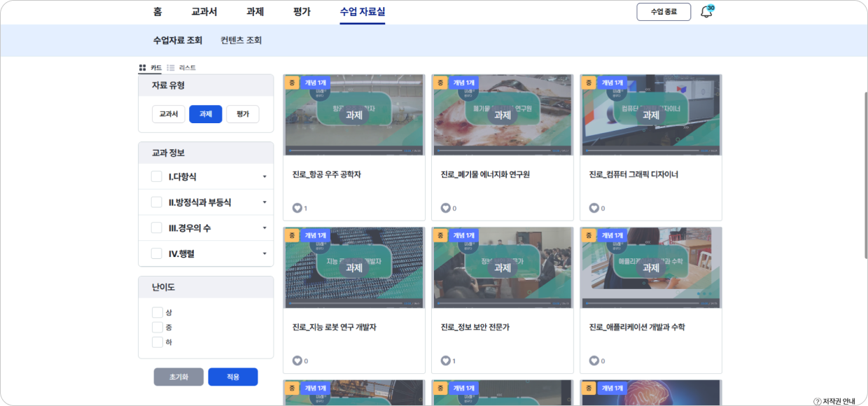Click the 진로_지능 로봇 연구 개발자 title

click(x=334, y=327)
